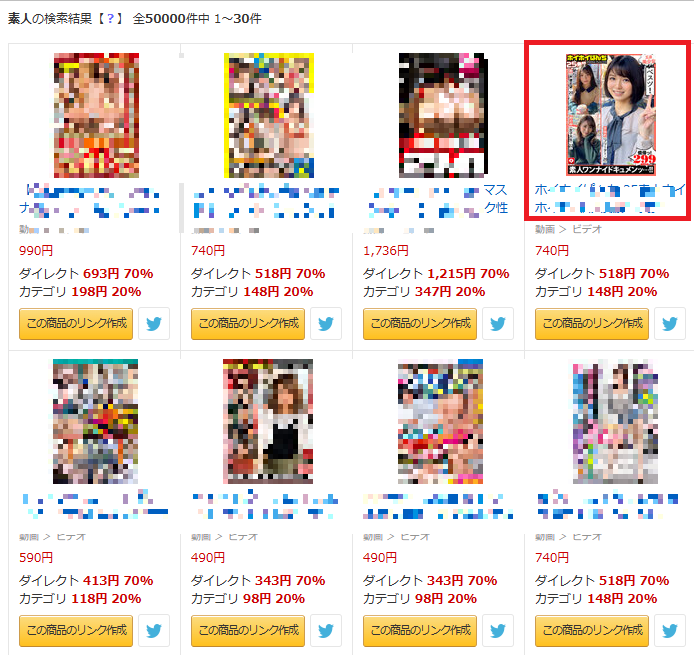Click the title link ending in マスク性

[439, 199]
